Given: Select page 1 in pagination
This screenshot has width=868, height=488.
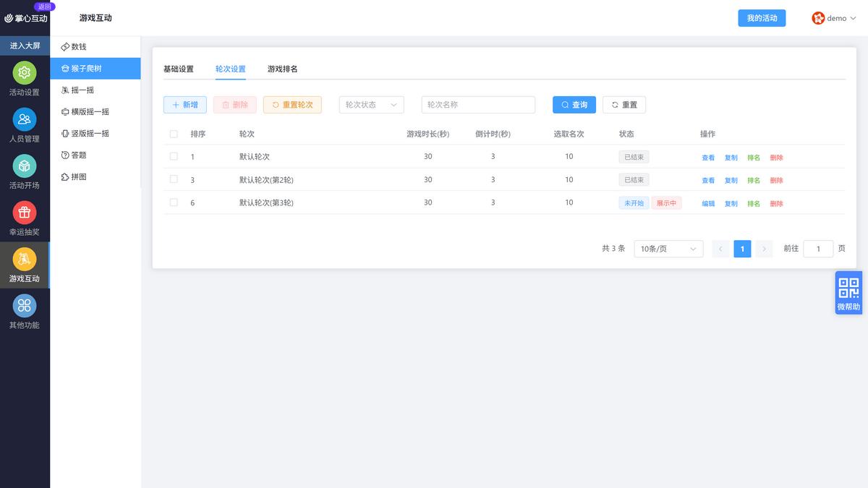Looking at the screenshot, I should (x=742, y=249).
